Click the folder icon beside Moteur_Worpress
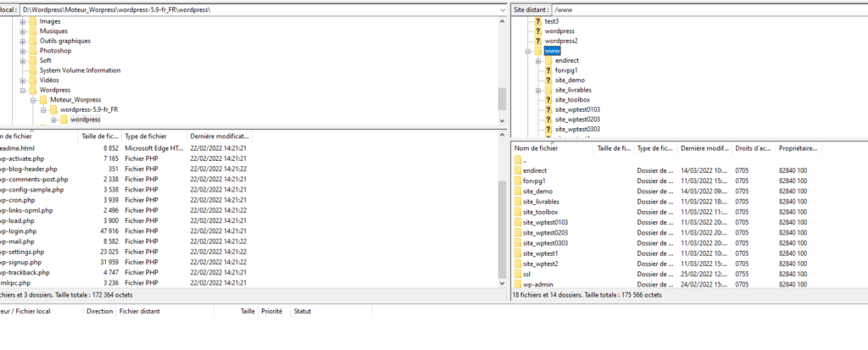This screenshot has height=350, width=868. click(43, 100)
